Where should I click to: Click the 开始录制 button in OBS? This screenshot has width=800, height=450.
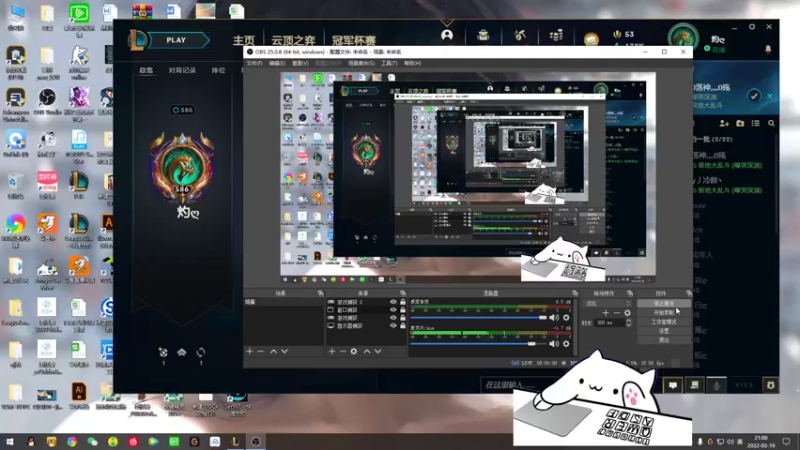pos(664,312)
